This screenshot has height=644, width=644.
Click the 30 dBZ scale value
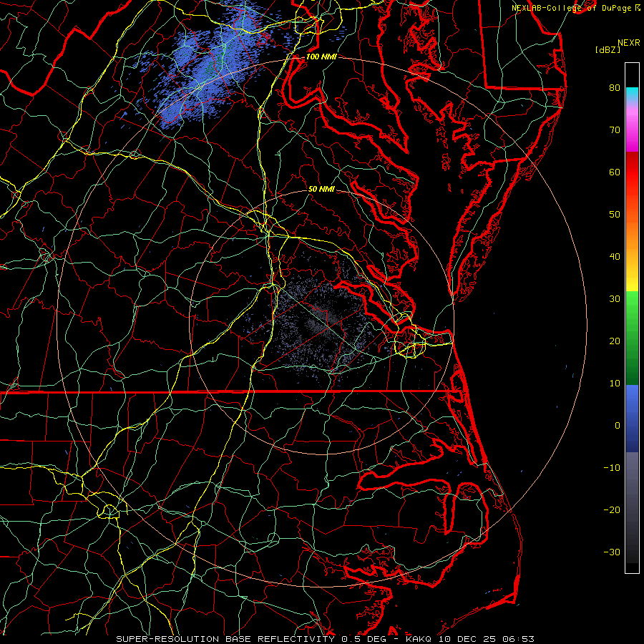(615, 298)
